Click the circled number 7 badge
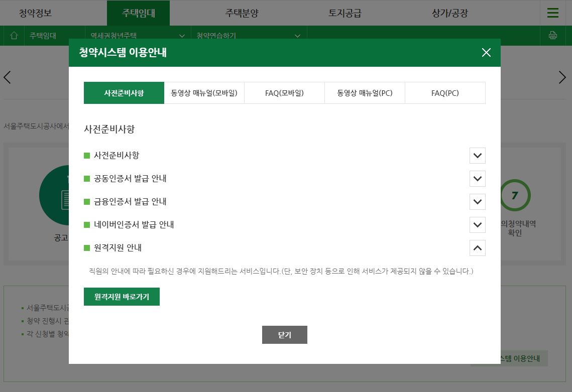This screenshot has width=572, height=392. 515,196
